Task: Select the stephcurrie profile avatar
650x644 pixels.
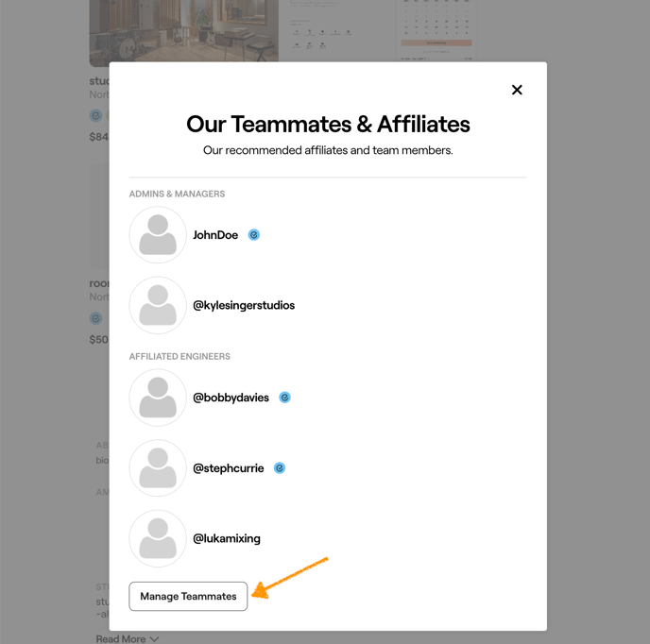Action: [158, 468]
